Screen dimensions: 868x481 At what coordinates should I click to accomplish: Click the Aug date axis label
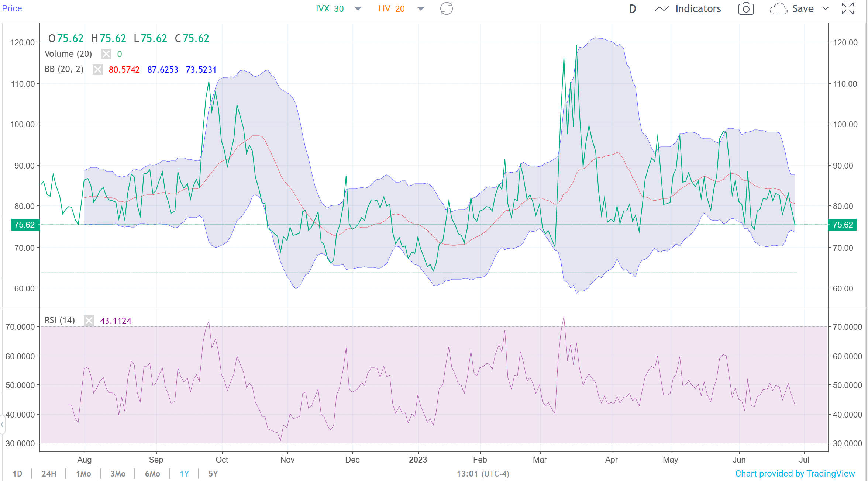[x=85, y=460]
